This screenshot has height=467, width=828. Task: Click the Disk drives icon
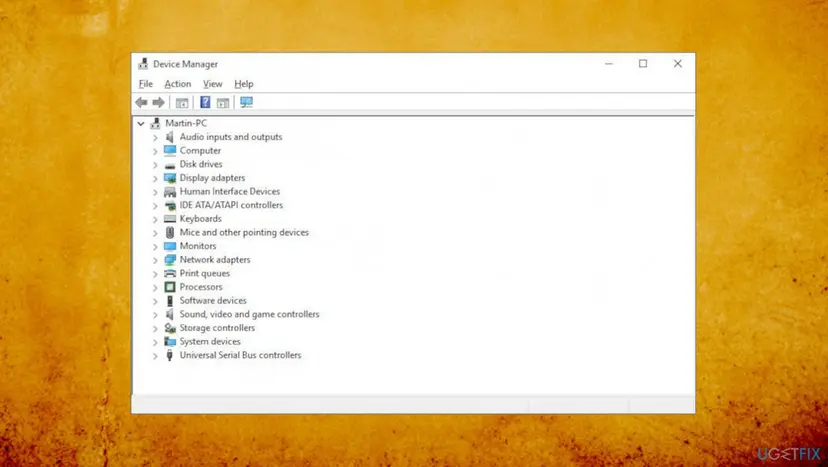[170, 165]
